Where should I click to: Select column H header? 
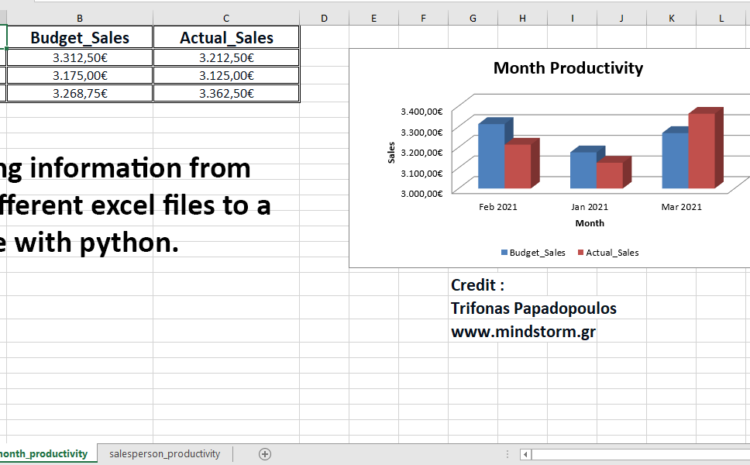coord(522,18)
